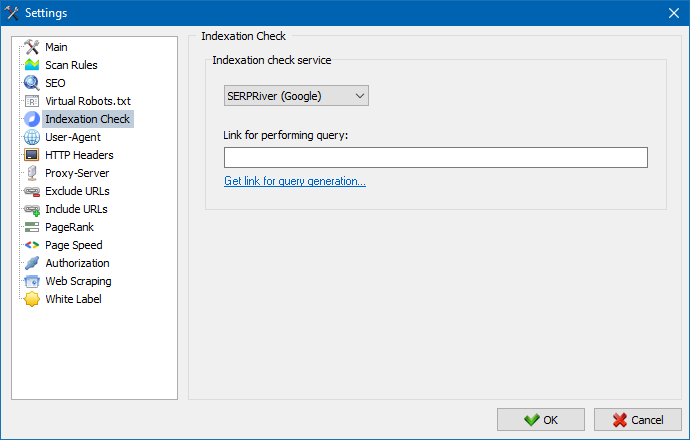Click the White Label badge icon
The width and height of the screenshot is (690, 440).
[x=32, y=299]
